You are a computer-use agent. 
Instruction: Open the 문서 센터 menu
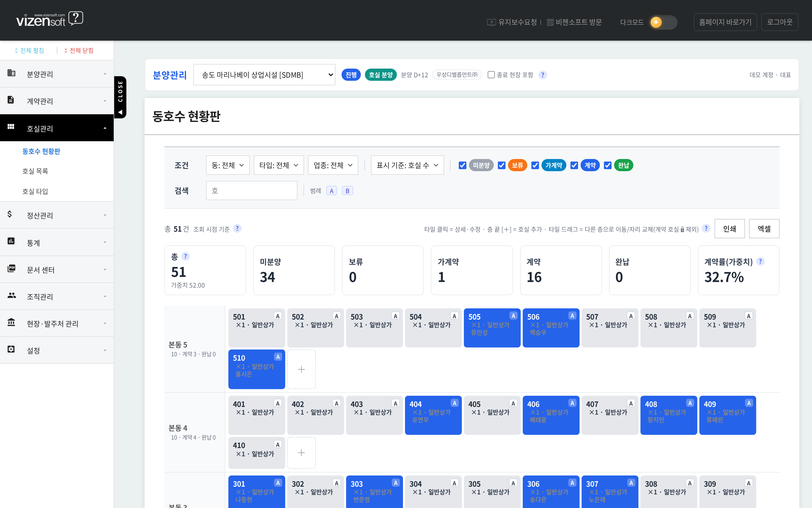[57, 269]
